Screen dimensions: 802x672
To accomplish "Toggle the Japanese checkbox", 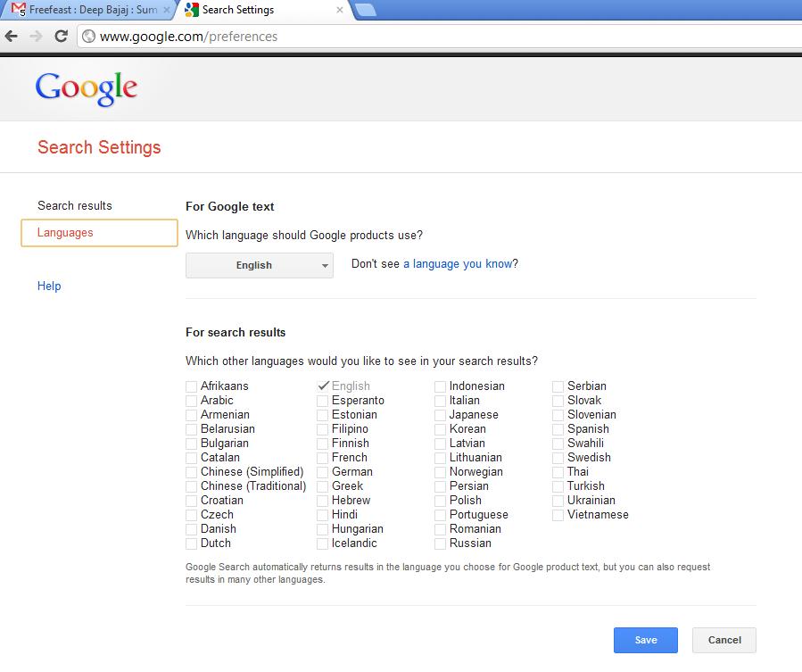I will 441,415.
